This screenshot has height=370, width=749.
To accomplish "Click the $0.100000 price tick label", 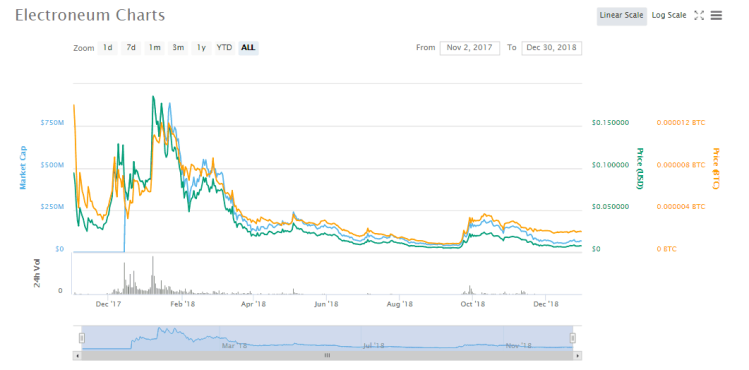I will [610, 165].
